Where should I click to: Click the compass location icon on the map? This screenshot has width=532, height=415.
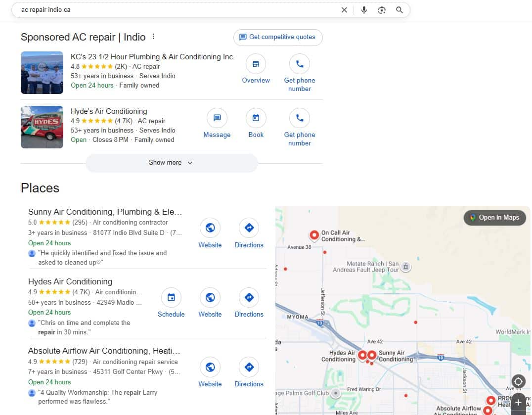pos(518,381)
